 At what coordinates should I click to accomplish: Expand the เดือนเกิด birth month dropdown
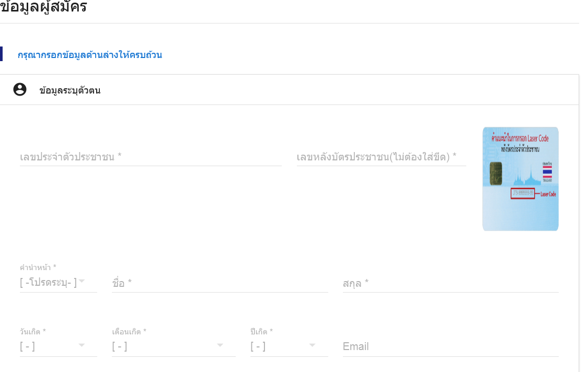(174, 346)
